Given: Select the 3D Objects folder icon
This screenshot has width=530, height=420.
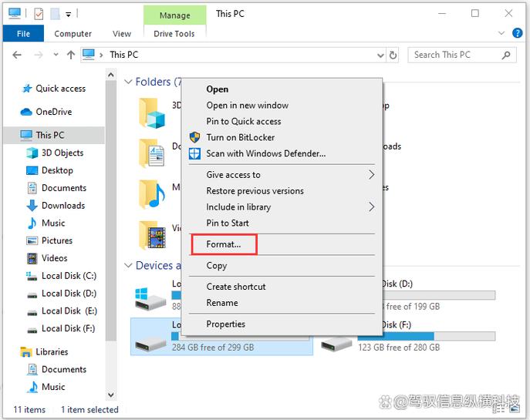Looking at the screenshot, I should [152, 113].
